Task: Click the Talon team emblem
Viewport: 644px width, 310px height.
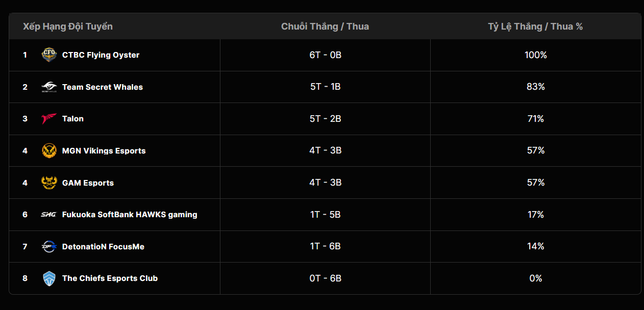Action: [x=48, y=118]
